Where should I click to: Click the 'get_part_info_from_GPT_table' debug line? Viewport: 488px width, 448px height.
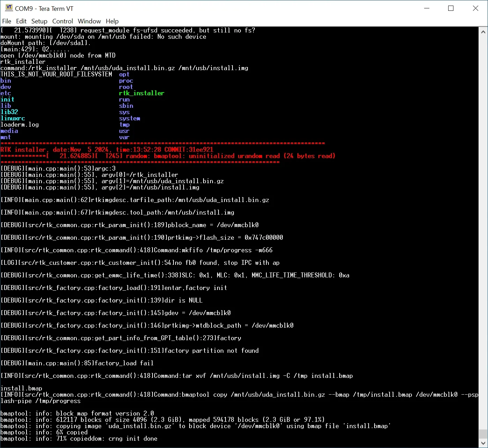[x=121, y=338]
